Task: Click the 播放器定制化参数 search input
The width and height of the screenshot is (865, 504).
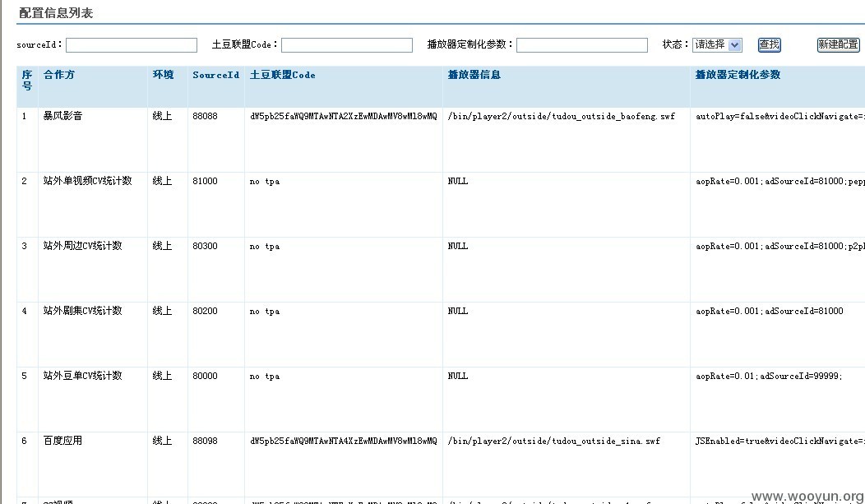Action: coord(582,45)
